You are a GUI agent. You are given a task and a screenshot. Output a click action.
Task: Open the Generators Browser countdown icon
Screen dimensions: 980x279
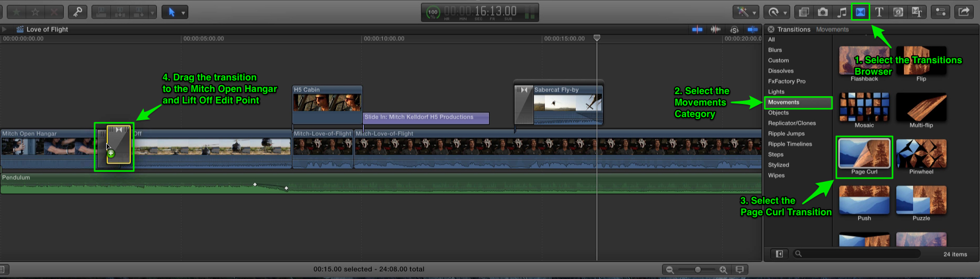898,12
